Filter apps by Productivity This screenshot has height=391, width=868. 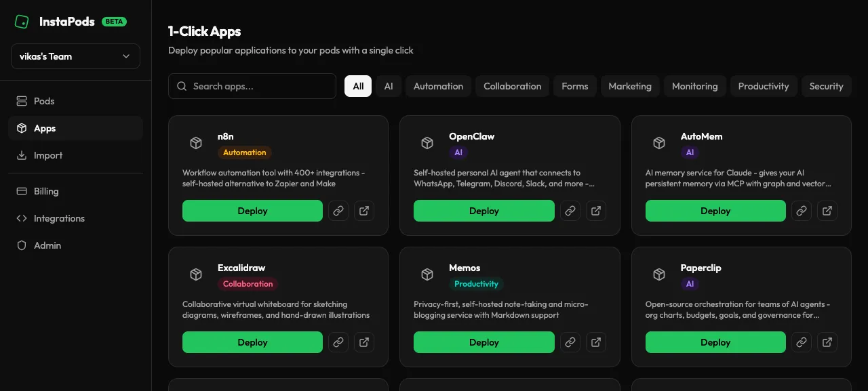pyautogui.click(x=764, y=86)
